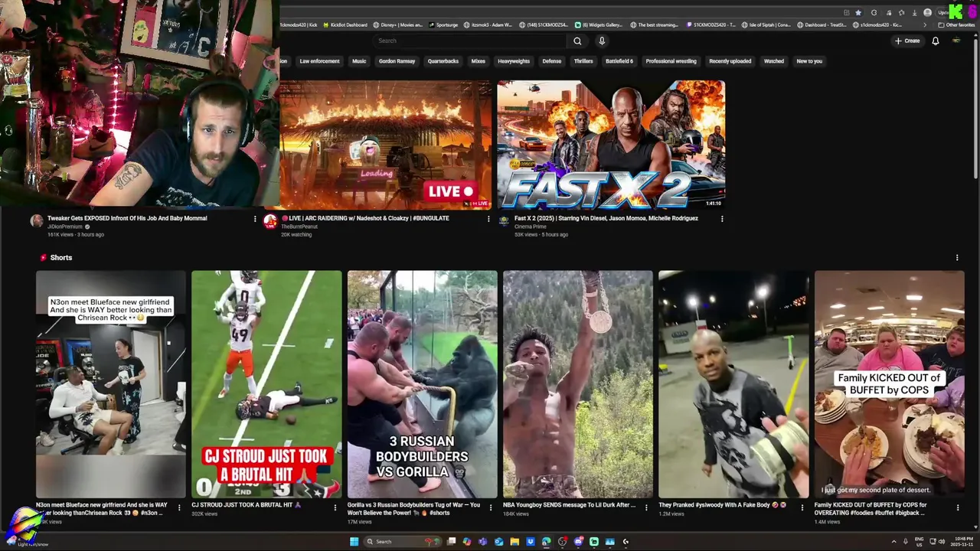980x551 pixels.
Task: Open KickBot Dashboard bookmark
Action: coord(345,24)
